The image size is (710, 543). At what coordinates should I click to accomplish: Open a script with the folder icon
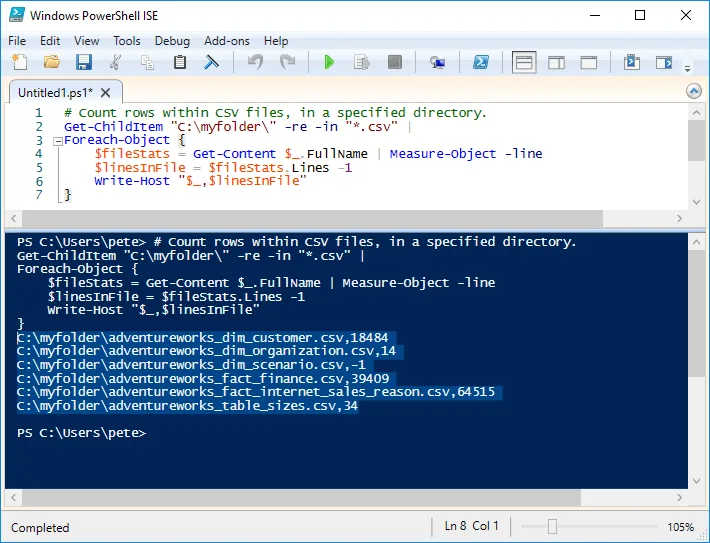[51, 63]
